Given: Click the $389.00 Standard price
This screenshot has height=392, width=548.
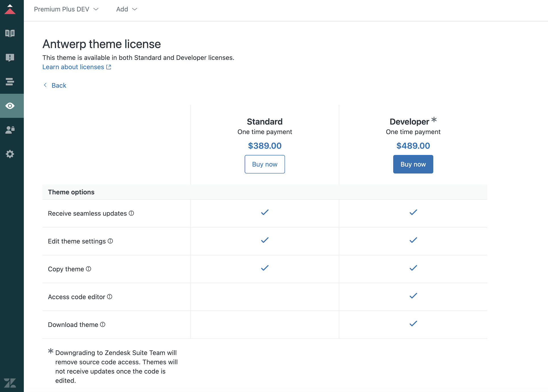Looking at the screenshot, I should point(265,146).
